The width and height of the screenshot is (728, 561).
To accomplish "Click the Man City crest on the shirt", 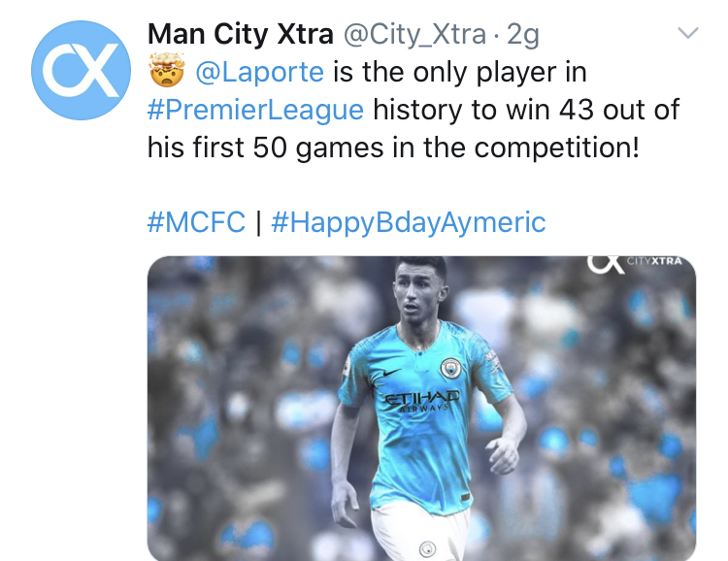I will 450,369.
